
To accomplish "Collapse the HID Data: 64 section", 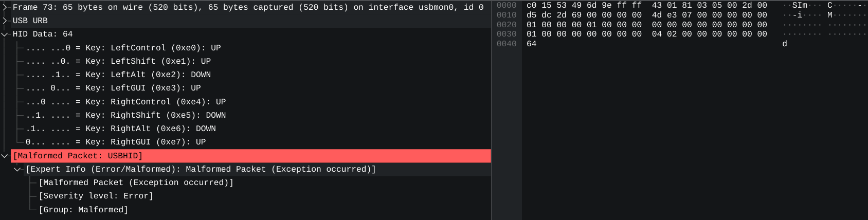I will point(5,34).
